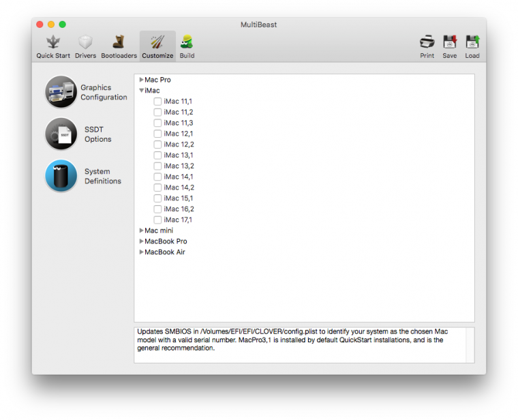Tick the iMac 13,2 checkbox
The height and width of the screenshot is (420, 518).
[x=157, y=166]
